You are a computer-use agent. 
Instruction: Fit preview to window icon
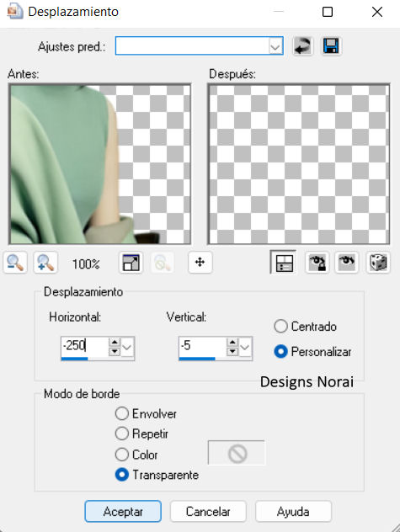click(131, 263)
